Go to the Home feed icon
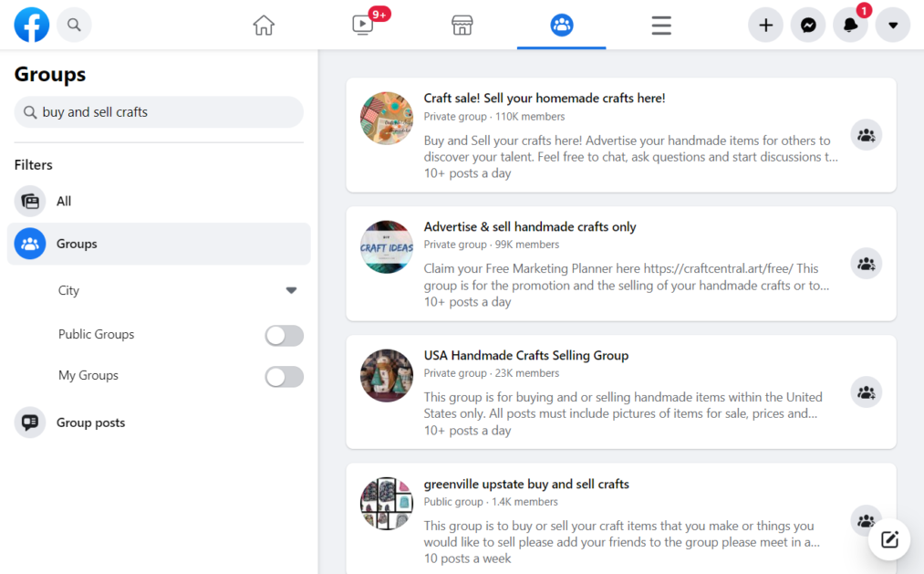924x574 pixels. click(x=264, y=25)
